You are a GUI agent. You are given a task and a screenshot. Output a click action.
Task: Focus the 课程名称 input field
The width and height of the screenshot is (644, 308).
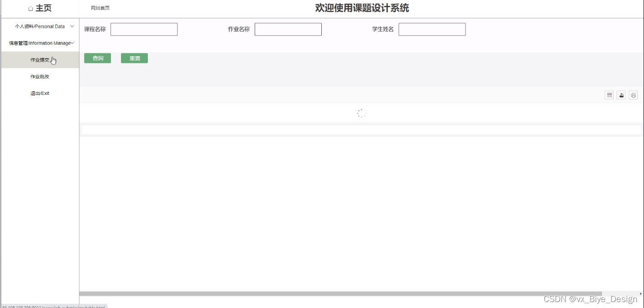tap(144, 29)
